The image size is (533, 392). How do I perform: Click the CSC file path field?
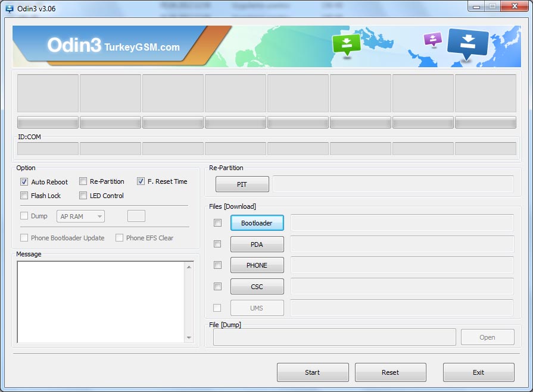pos(402,287)
